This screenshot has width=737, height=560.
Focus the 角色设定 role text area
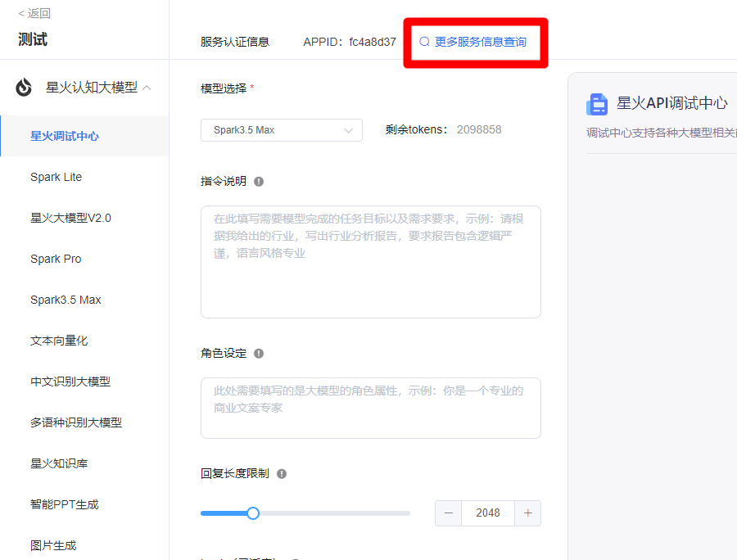[x=371, y=408]
